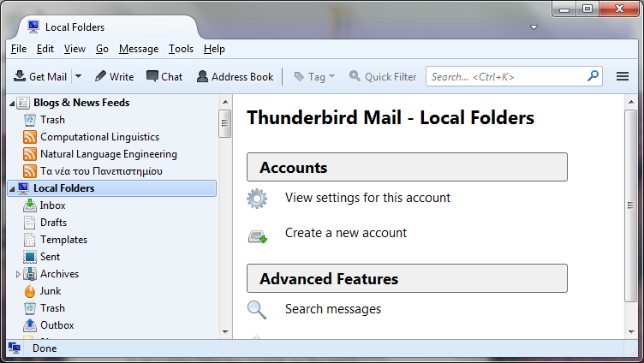Image resolution: width=644 pixels, height=363 pixels.
Task: Click Create a new account link
Action: (x=346, y=233)
